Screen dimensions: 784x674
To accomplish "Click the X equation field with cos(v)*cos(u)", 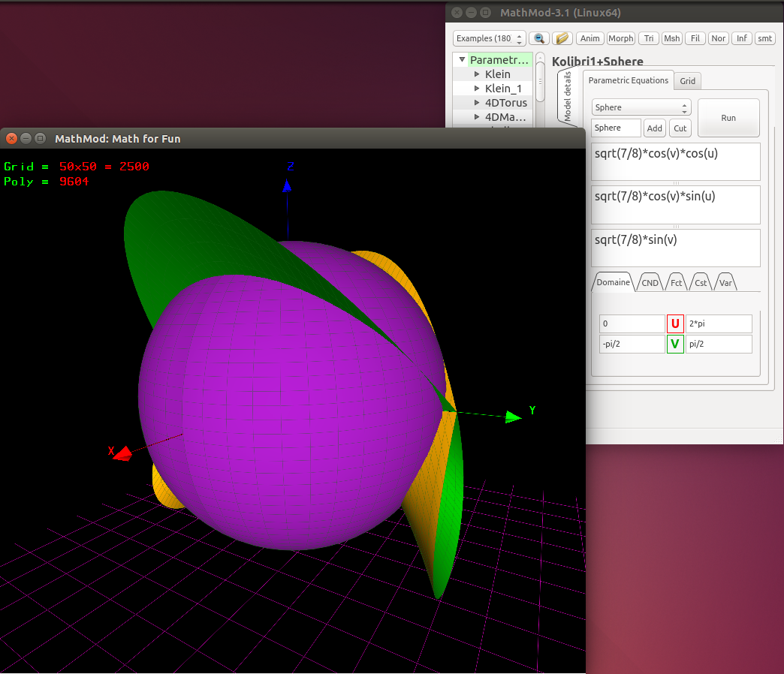I will pos(676,161).
